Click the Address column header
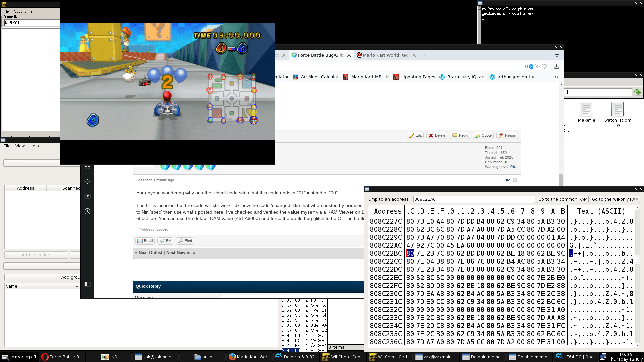The width and height of the screenshot is (644, 362). click(25, 188)
